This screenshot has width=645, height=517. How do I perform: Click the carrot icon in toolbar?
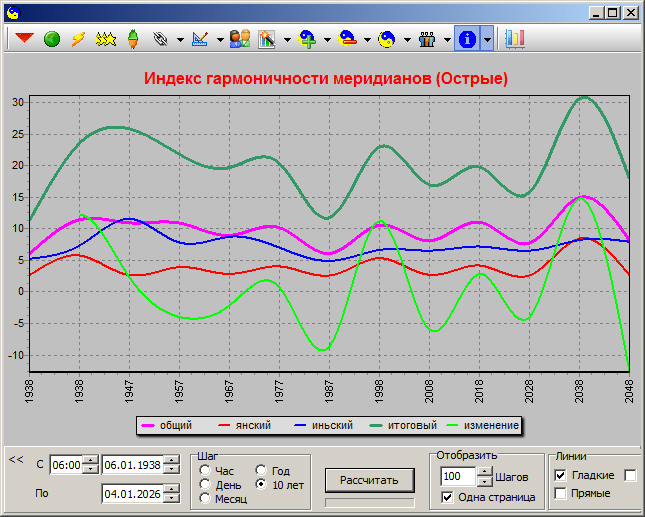click(132, 39)
